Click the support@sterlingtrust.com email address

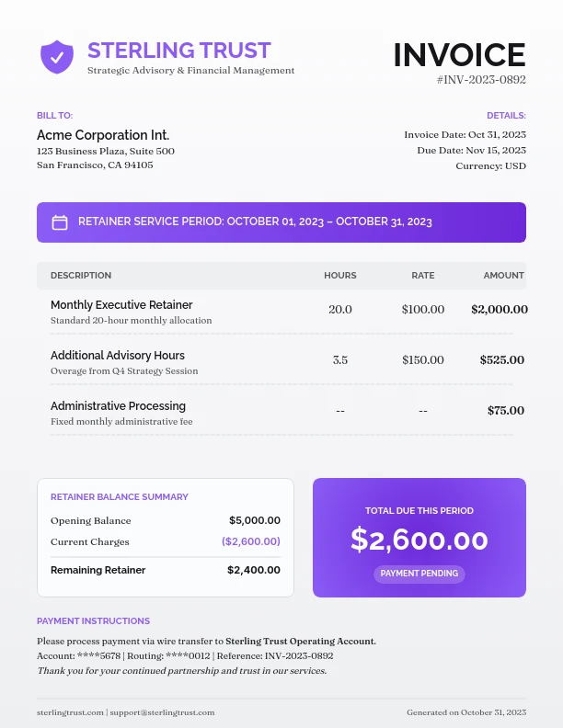162,712
